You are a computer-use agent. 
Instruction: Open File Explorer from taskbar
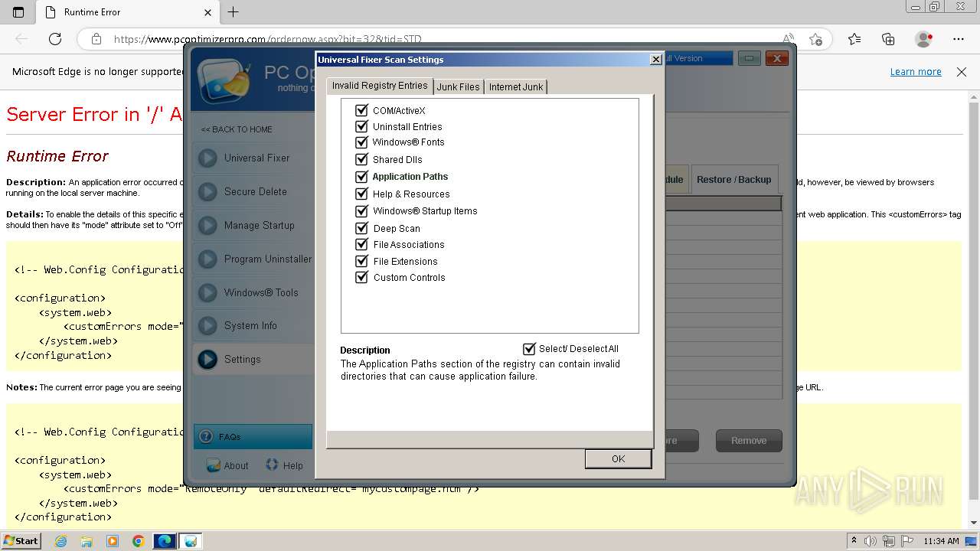pos(87,541)
